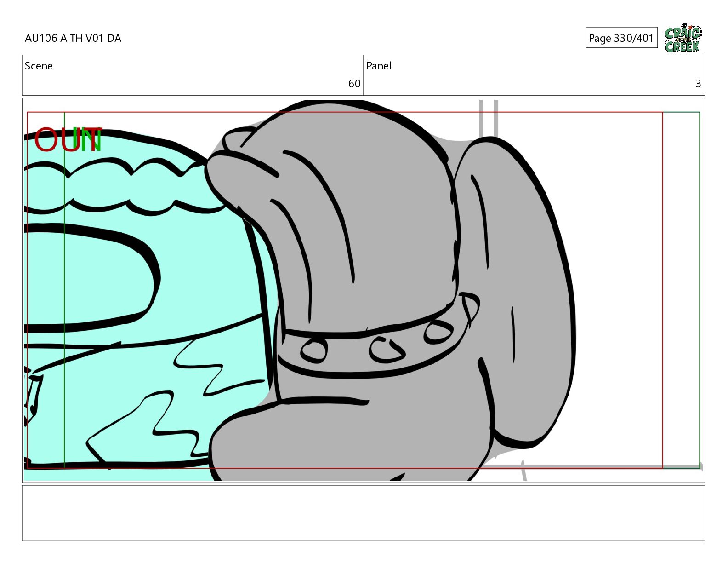Click the 'Scene' label
The width and height of the screenshot is (728, 563).
39,66
